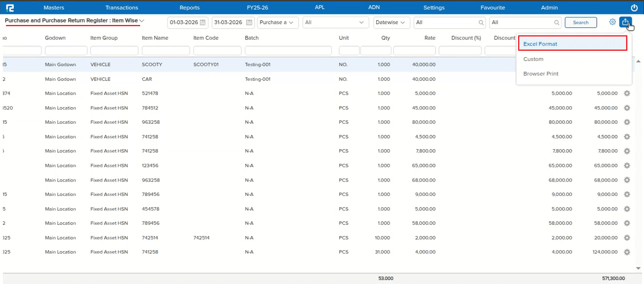Click the power logout icon
Screen dimensions: 644x284
pyautogui.click(x=634, y=8)
